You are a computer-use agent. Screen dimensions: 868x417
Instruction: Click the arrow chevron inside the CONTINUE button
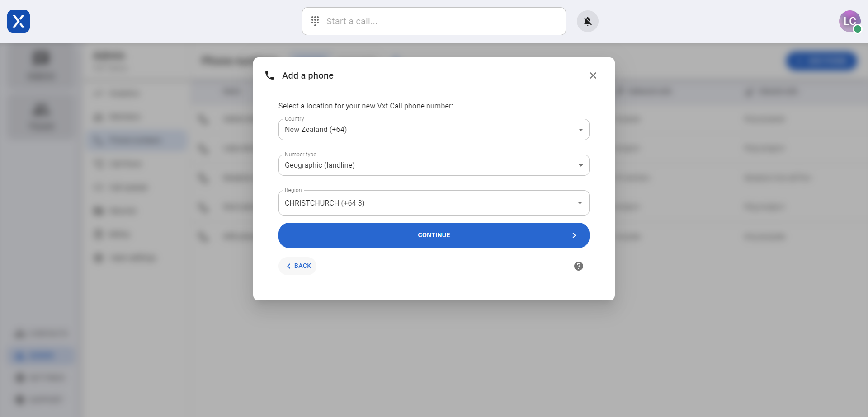tap(574, 235)
